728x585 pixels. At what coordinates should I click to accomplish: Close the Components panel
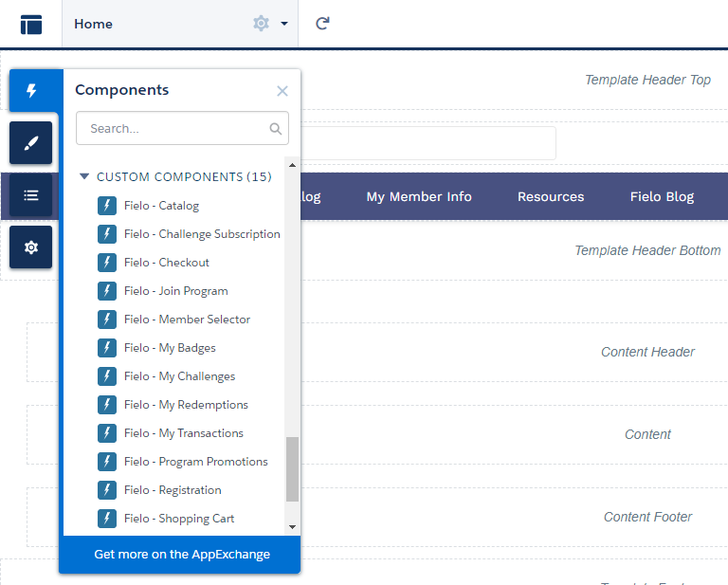[282, 91]
